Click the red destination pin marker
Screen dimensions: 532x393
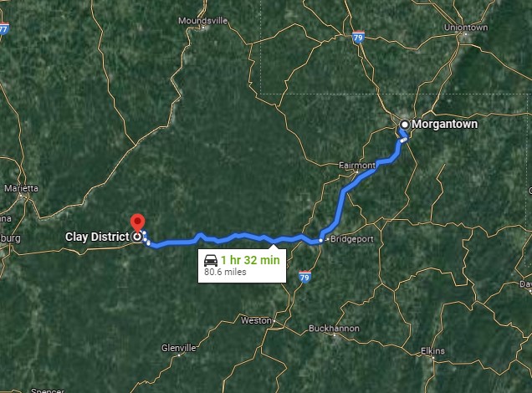click(x=137, y=223)
